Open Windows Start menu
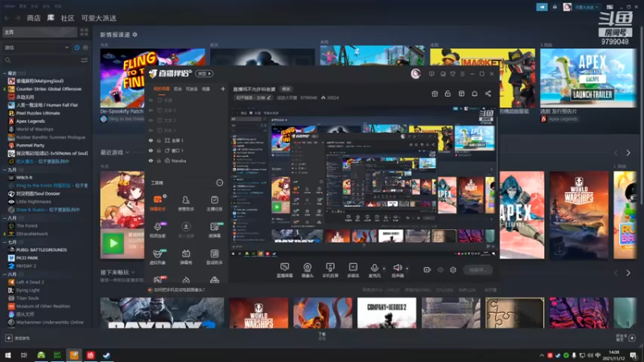Image resolution: width=644 pixels, height=362 pixels. point(8,355)
